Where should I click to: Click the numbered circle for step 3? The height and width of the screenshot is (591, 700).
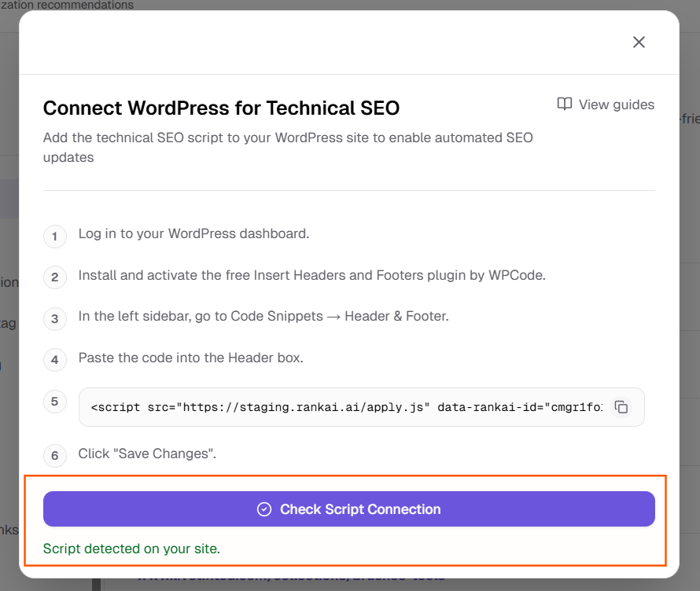(55, 316)
